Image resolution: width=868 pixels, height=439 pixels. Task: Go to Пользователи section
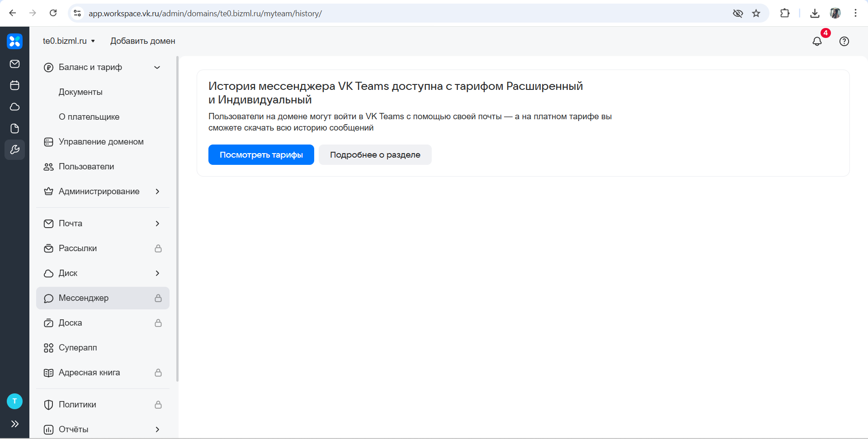click(x=103, y=167)
